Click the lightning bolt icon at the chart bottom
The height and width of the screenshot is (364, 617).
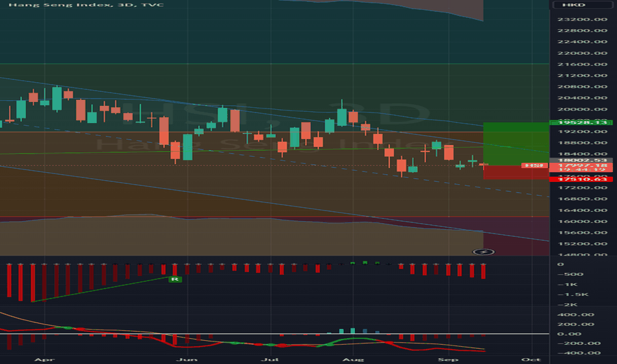pyautogui.click(x=483, y=252)
